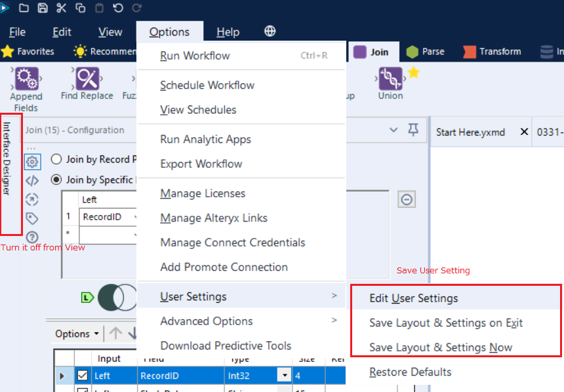
Task: Select Join by Record Position radio
Action: [56, 159]
